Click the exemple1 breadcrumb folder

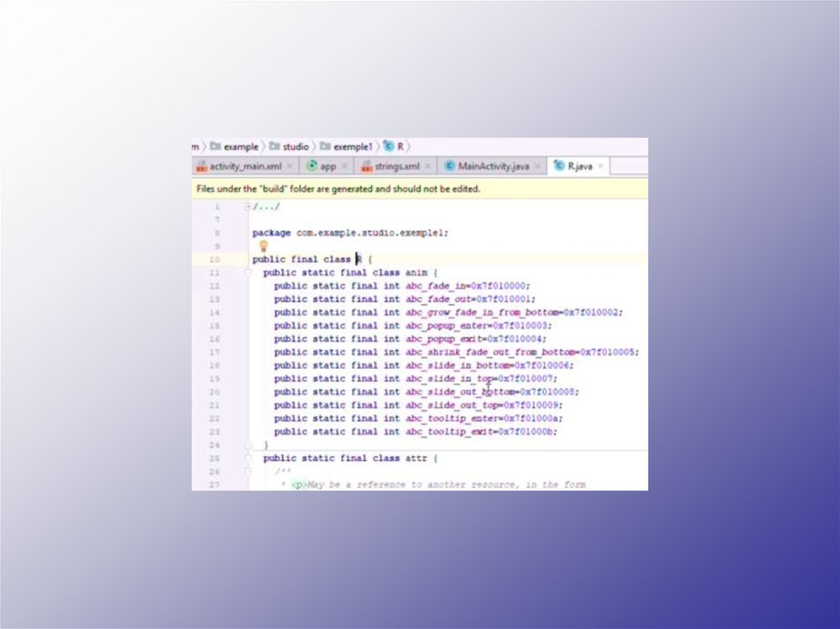(x=346, y=146)
